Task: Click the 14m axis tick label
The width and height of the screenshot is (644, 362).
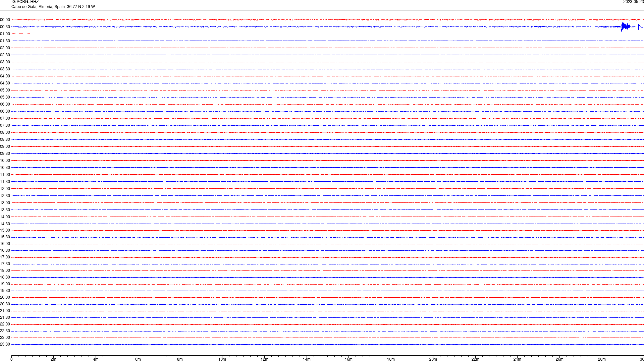Action: [x=307, y=359]
